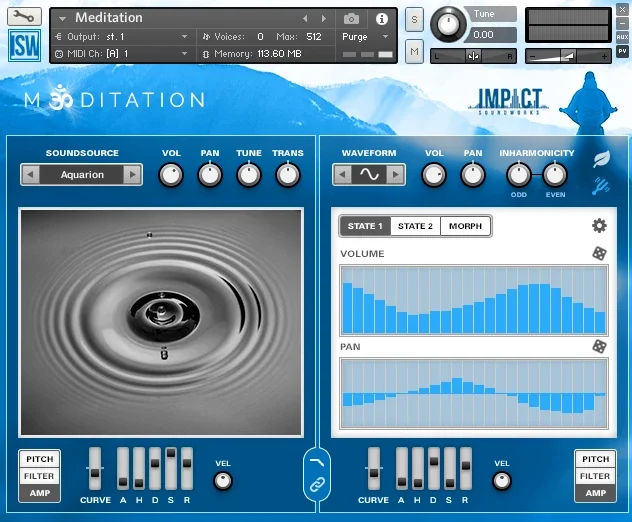
Task: Click the ODD inharmonicity knob
Action: [x=518, y=175]
